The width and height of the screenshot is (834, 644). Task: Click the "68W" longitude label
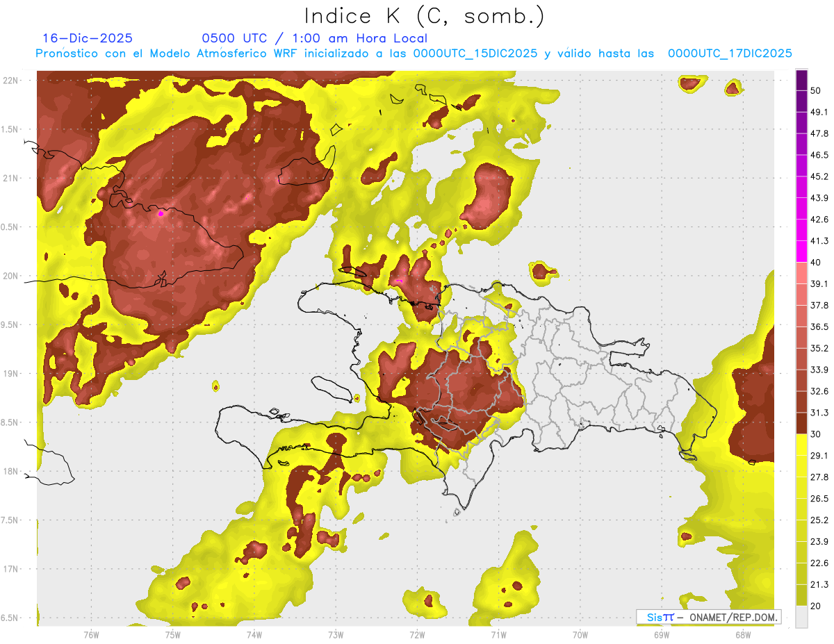pyautogui.click(x=743, y=634)
